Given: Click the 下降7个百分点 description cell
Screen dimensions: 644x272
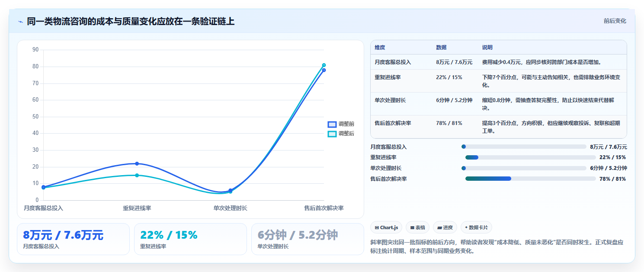Looking at the screenshot, I should pyautogui.click(x=551, y=81).
